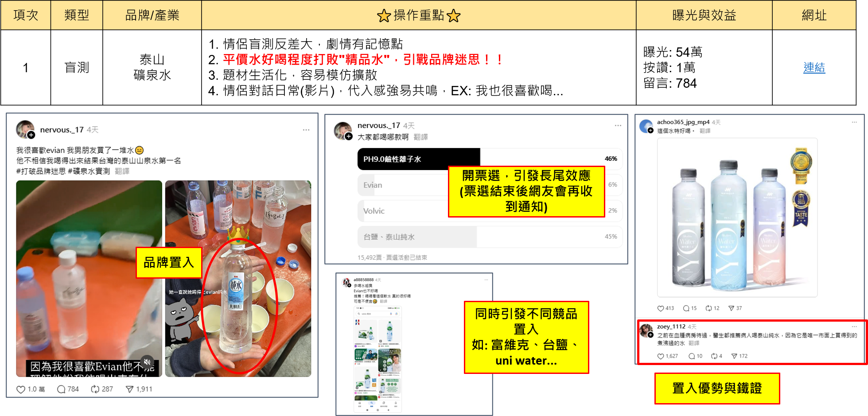
Task: Open the 10 comments on zoey_1112 post
Action: pos(696,356)
